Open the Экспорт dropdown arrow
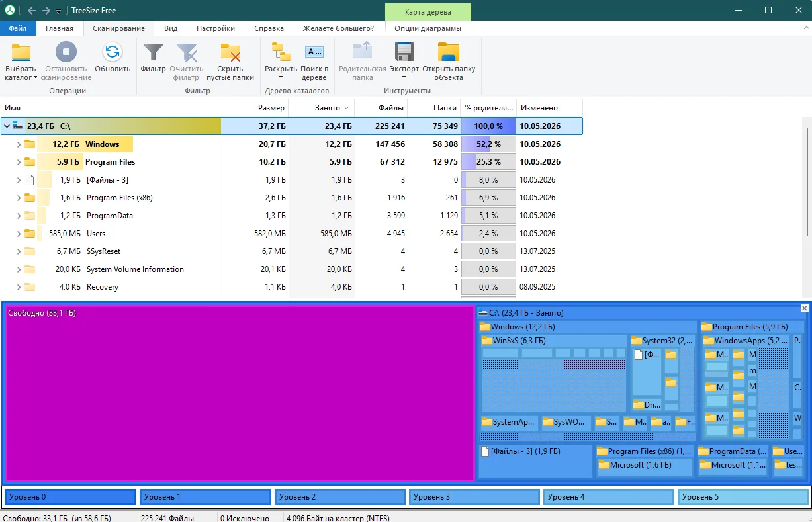 point(404,77)
